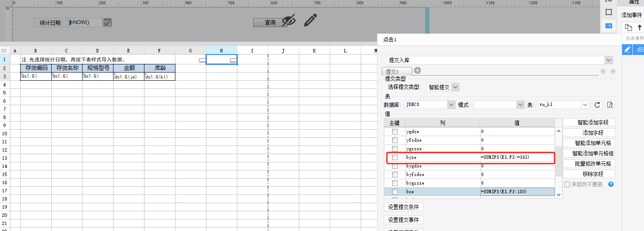Click the 智能添加单元格 button

pos(589,143)
